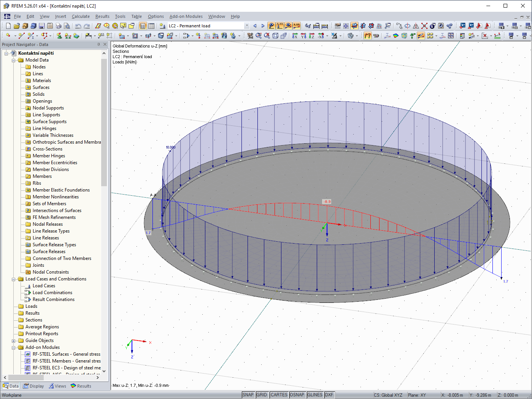This screenshot has width=532, height=399.
Task: Select the New Model icon
Action: click(8, 25)
